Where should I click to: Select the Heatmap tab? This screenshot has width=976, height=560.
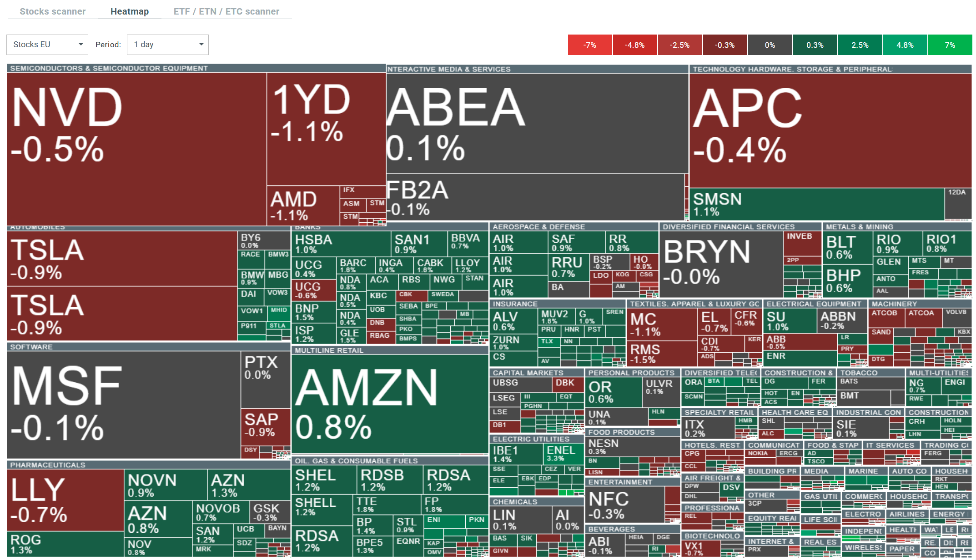tap(130, 11)
